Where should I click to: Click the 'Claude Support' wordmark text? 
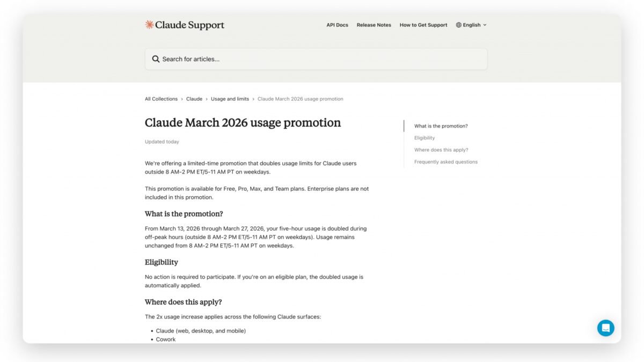pos(189,25)
